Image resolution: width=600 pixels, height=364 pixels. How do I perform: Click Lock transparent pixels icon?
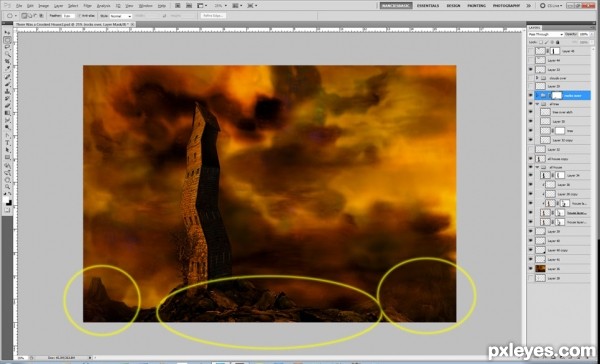(542, 42)
